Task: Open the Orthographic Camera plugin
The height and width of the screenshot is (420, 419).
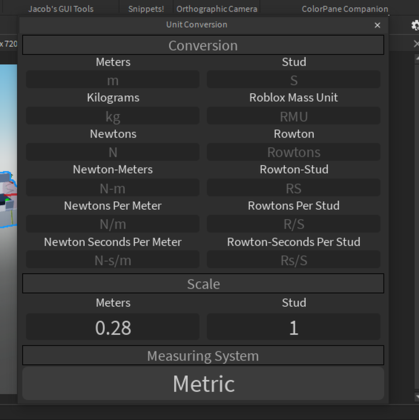Action: 217,9
